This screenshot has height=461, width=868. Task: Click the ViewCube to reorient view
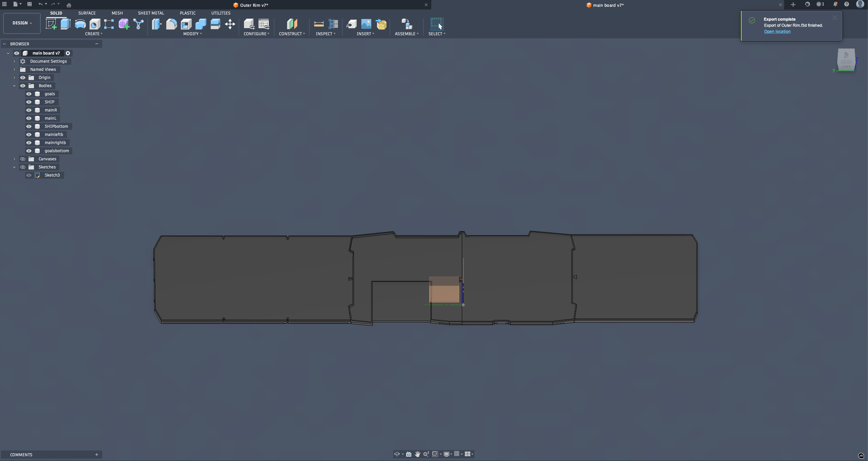[x=846, y=60]
